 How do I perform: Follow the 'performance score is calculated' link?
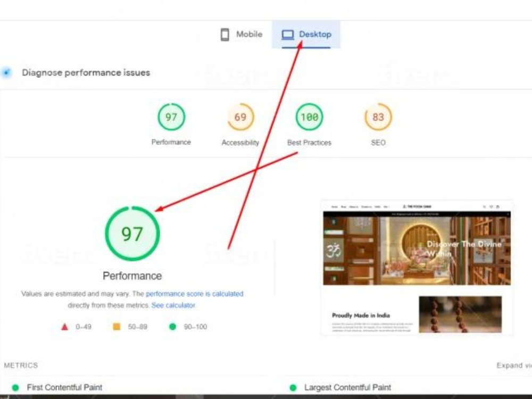(x=194, y=294)
